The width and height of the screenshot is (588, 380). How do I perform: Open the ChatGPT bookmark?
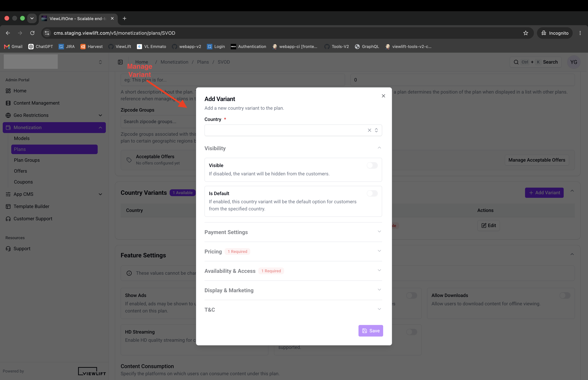coord(41,47)
